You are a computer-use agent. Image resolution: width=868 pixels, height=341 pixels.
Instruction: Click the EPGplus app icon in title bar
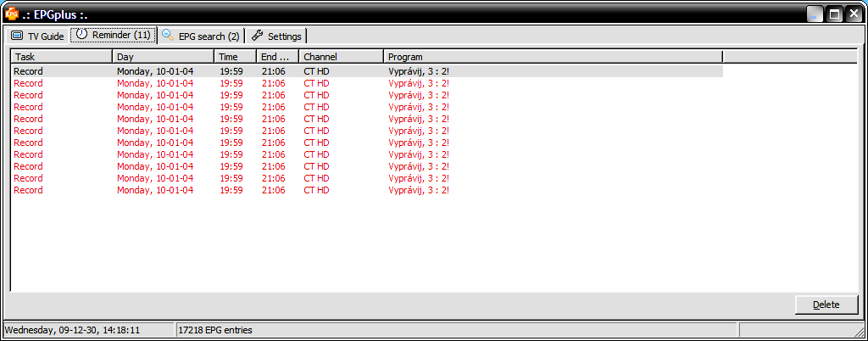point(12,14)
